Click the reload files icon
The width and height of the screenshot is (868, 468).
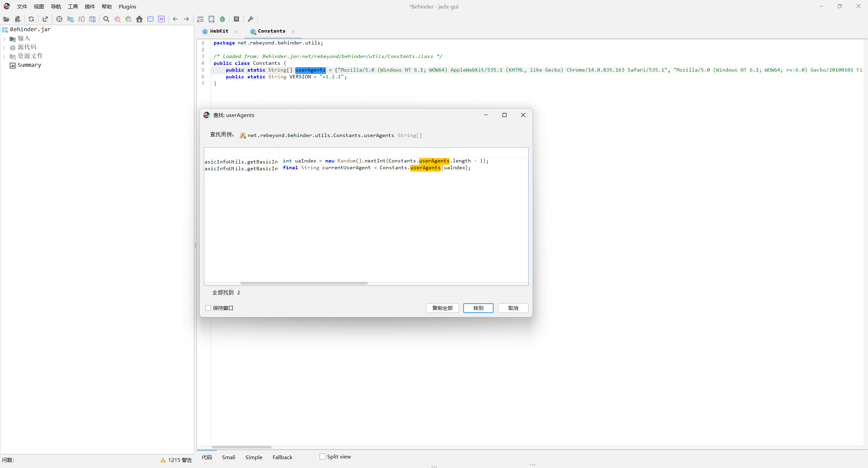pyautogui.click(x=31, y=19)
